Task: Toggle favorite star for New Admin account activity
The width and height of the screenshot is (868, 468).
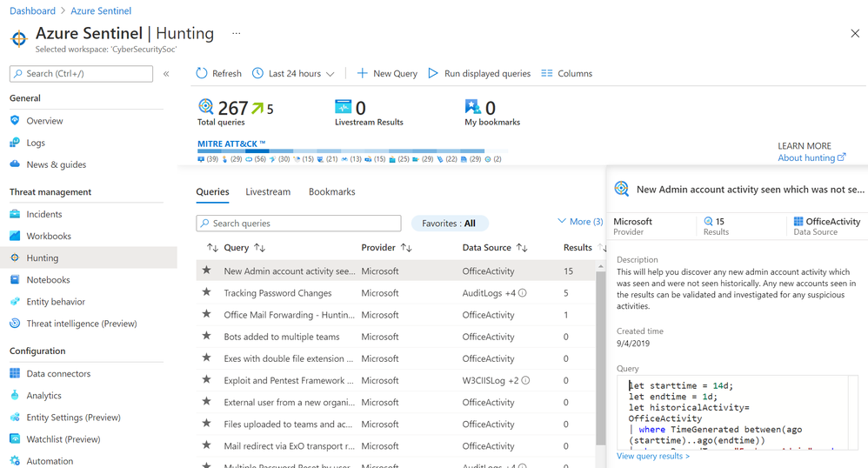Action: pyautogui.click(x=206, y=271)
